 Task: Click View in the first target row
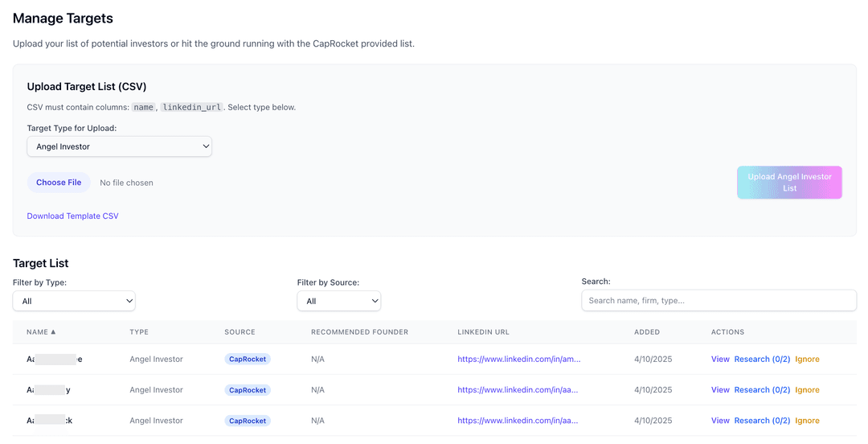pyautogui.click(x=720, y=360)
